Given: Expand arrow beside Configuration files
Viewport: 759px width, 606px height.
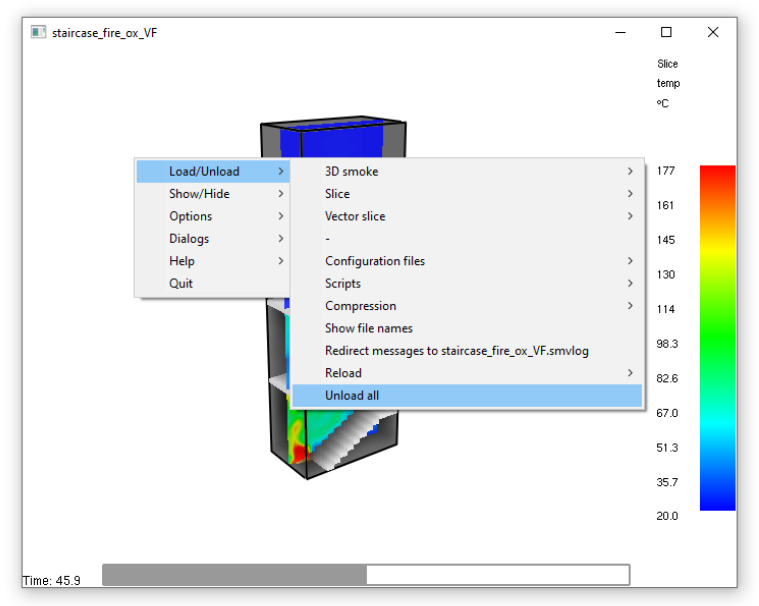Looking at the screenshot, I should coord(630,261).
